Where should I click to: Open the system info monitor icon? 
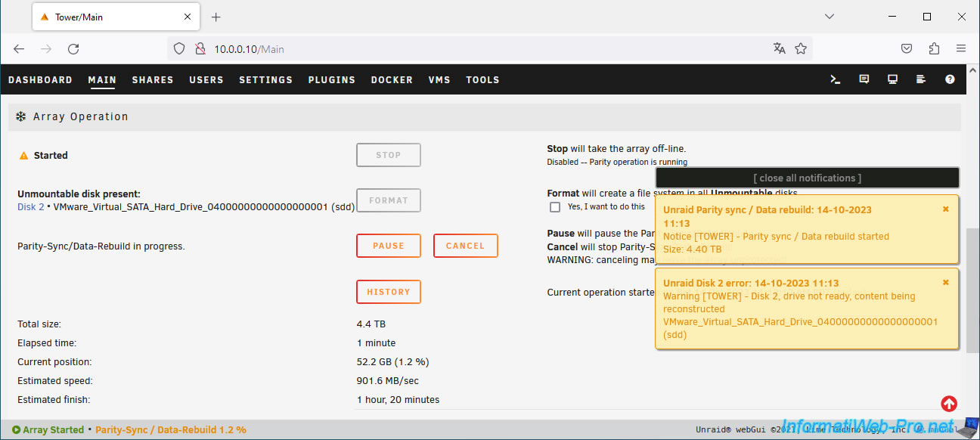click(x=893, y=79)
